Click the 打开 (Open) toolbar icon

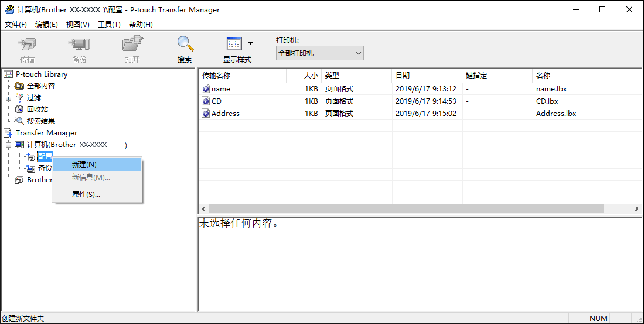132,45
